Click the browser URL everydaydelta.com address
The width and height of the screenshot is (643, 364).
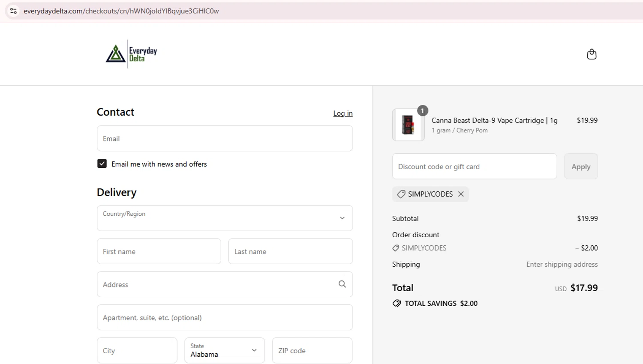coord(121,11)
